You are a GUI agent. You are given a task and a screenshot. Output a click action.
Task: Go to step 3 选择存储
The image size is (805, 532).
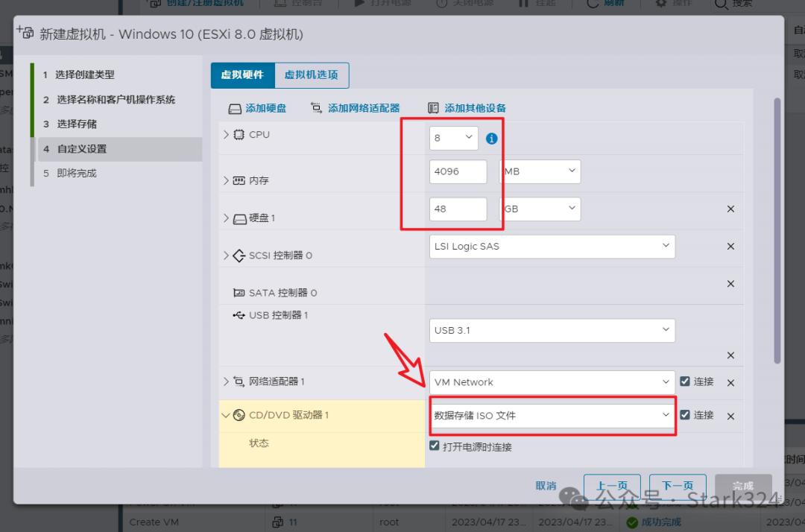(118, 124)
